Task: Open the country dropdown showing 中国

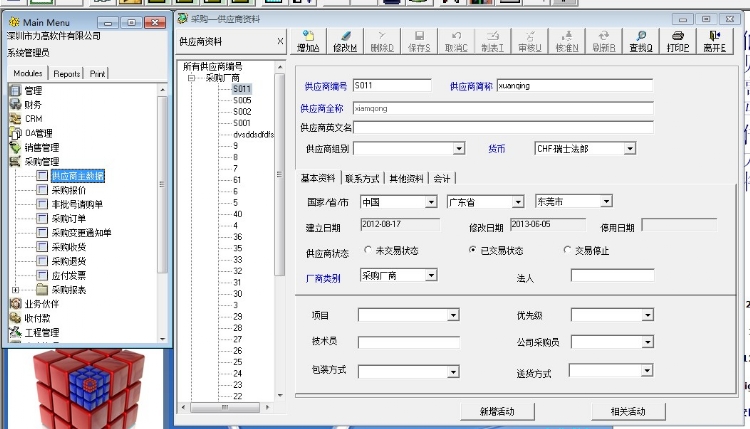Action: tap(431, 202)
